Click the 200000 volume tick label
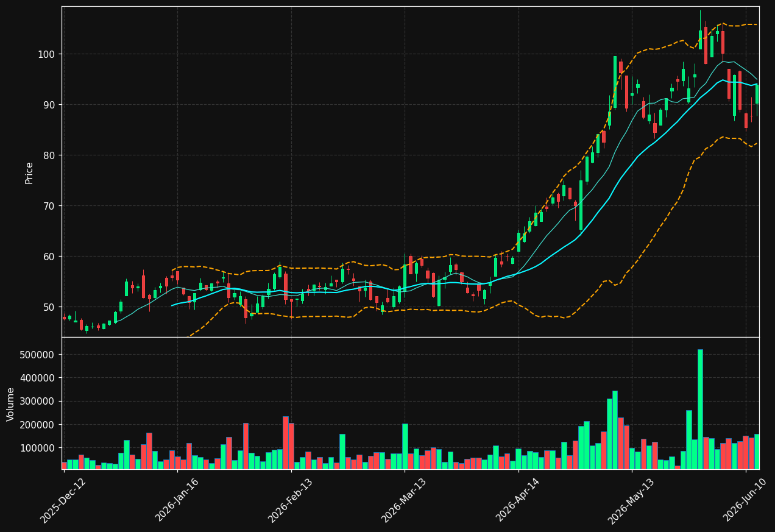Screen dimensions: 775x532 click(38, 425)
